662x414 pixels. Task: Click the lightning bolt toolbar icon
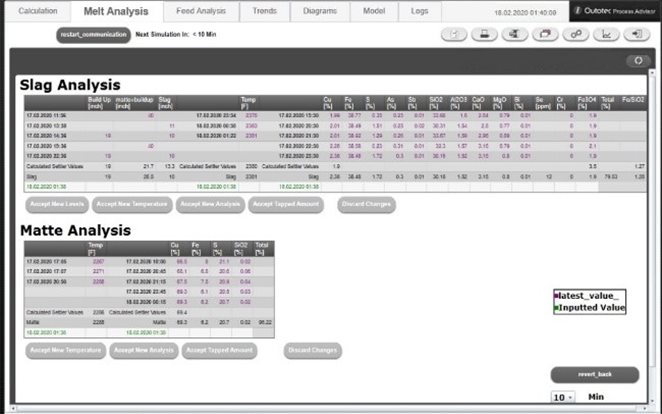pos(453,34)
